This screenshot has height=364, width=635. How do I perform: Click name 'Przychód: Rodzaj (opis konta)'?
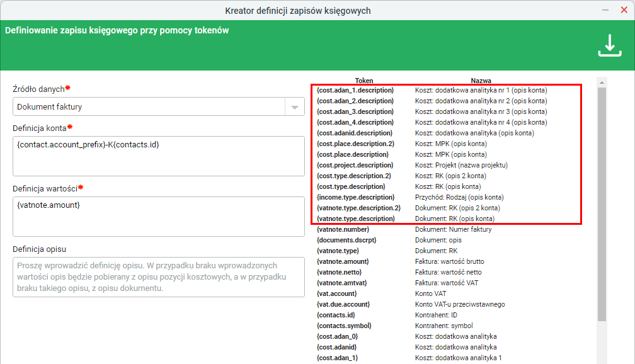click(459, 198)
